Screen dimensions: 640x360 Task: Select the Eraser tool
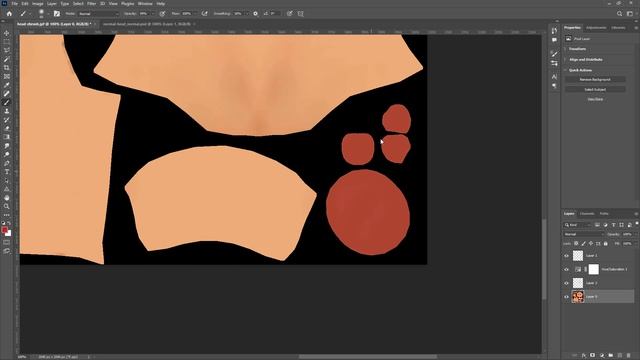tap(7, 128)
